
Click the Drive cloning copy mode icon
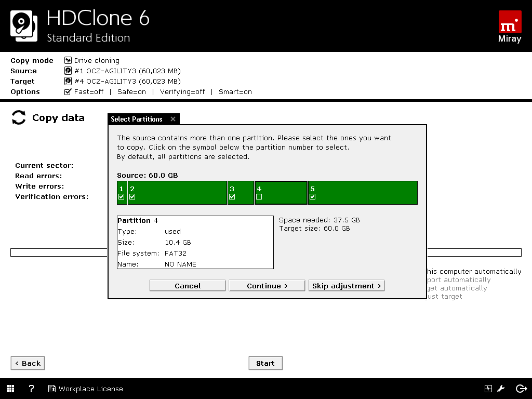point(68,60)
